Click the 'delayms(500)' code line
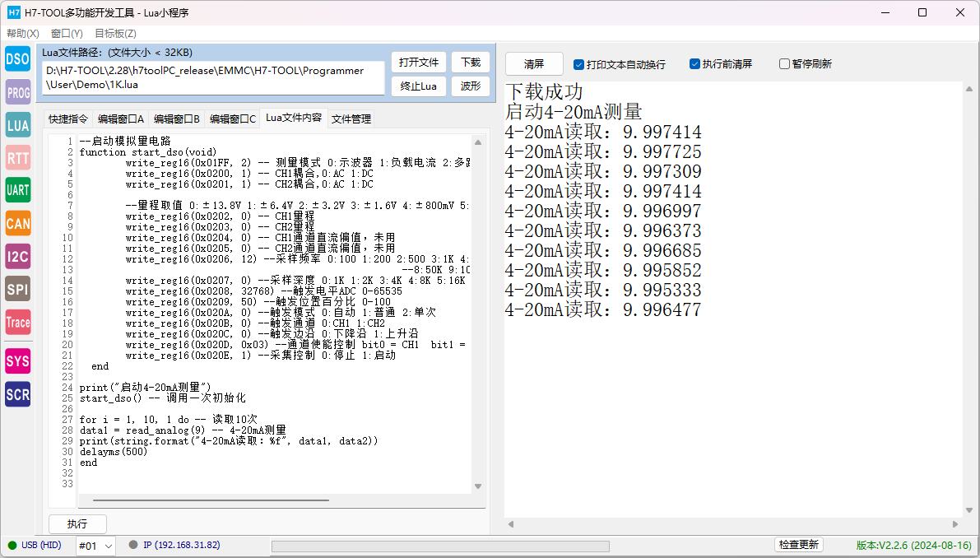980x558 pixels. [x=113, y=452]
